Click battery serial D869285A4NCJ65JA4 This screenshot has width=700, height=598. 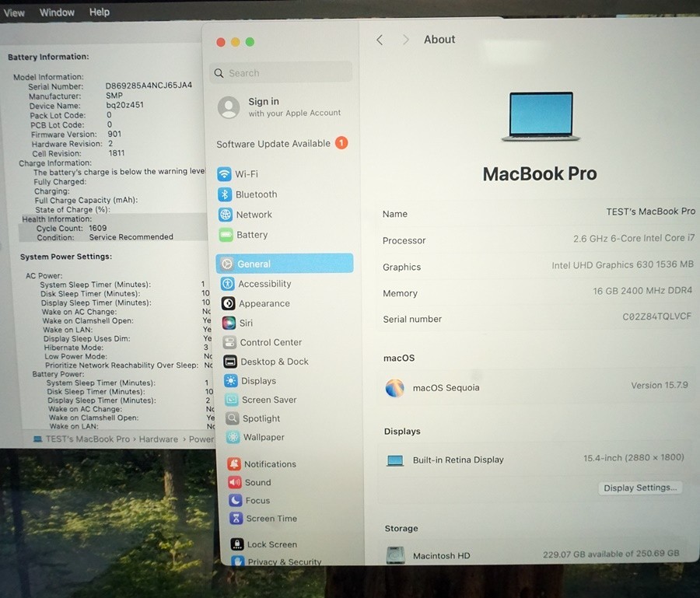click(x=149, y=86)
